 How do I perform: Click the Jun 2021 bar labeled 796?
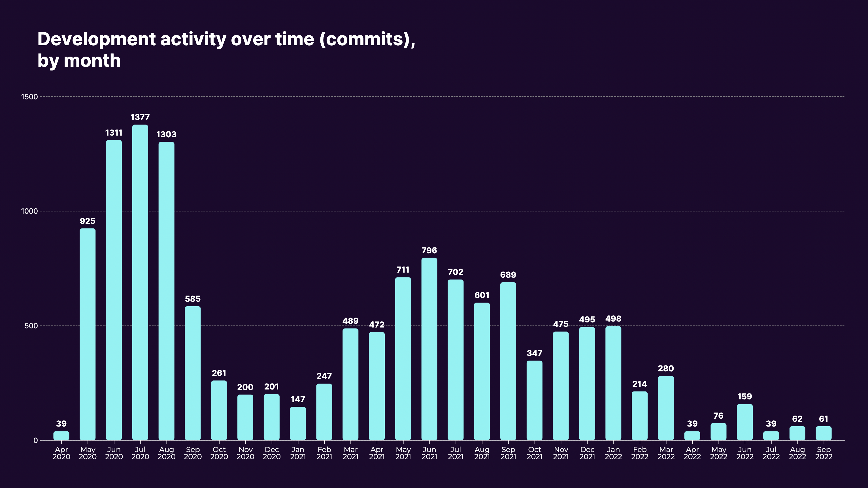[429, 349]
